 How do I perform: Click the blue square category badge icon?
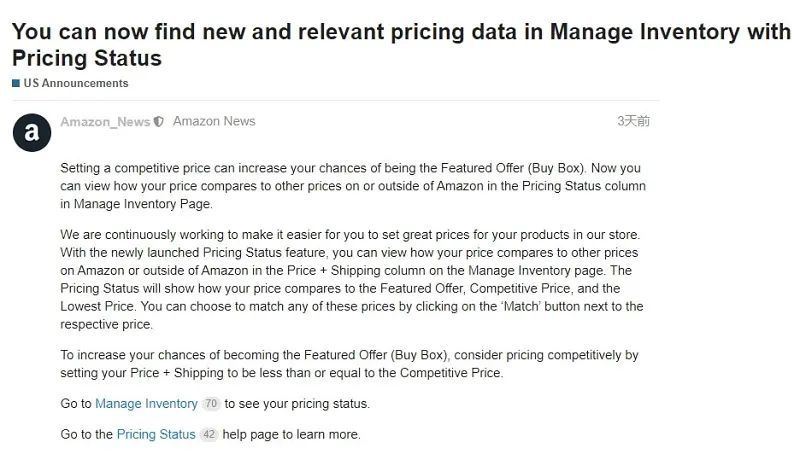pyautogui.click(x=16, y=83)
